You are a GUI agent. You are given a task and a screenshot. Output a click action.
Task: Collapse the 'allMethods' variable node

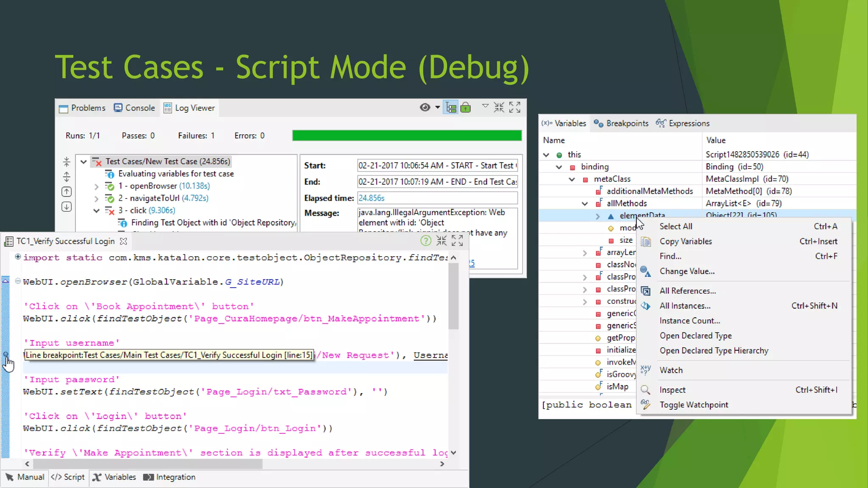[585, 204]
